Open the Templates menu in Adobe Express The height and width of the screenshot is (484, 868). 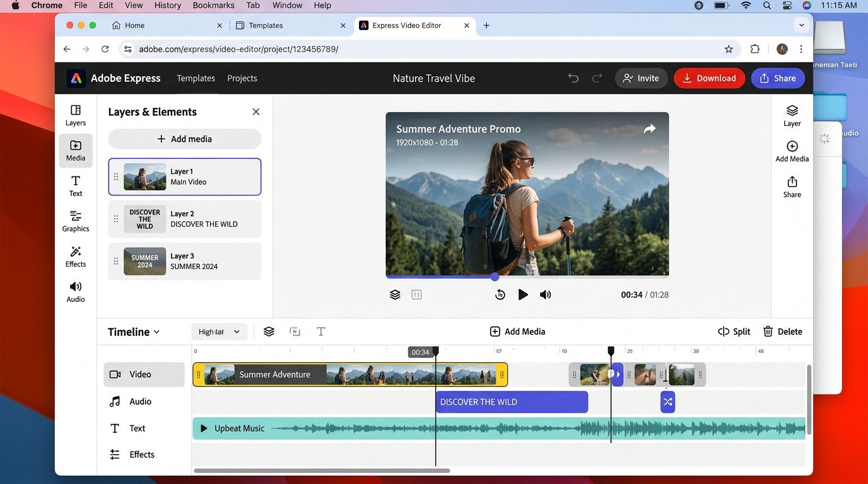[x=196, y=78]
